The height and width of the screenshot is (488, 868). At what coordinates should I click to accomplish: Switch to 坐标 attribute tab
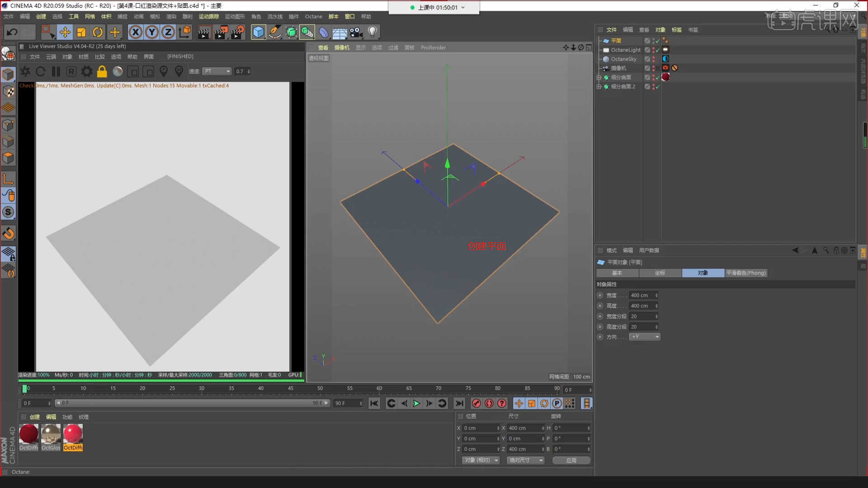pos(660,273)
